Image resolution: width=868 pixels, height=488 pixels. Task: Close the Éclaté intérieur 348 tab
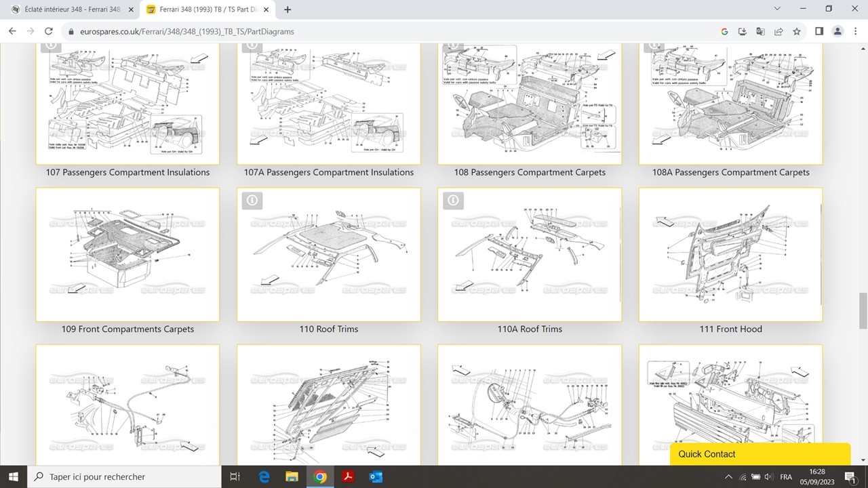[131, 9]
